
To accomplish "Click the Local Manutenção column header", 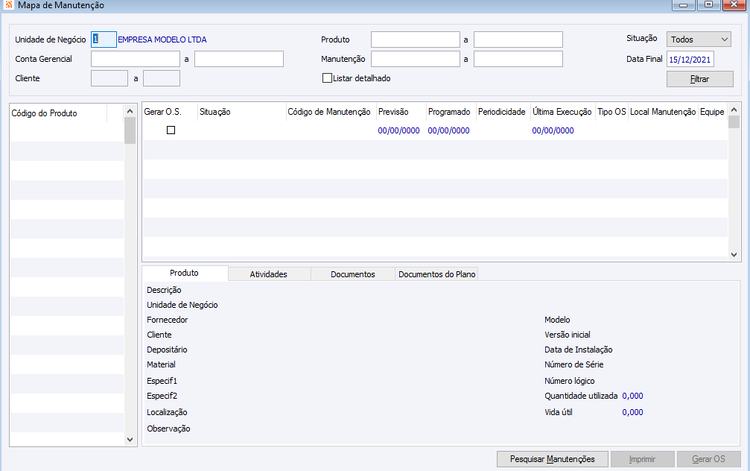I will 663,112.
